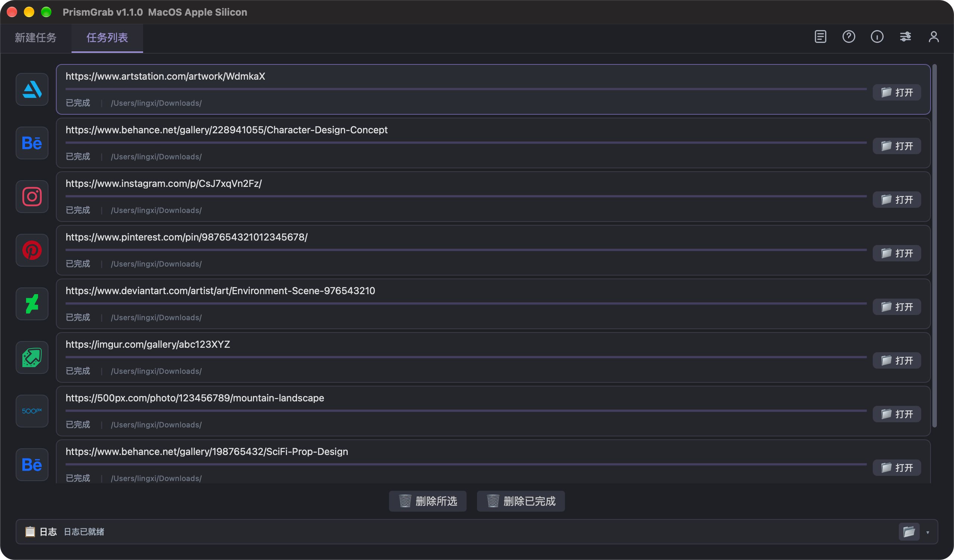The width and height of the screenshot is (954, 560).
Task: Click the DeviantArt site icon
Action: point(32,304)
